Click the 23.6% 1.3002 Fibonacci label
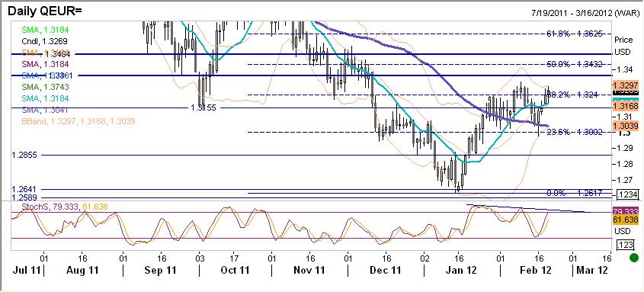The width and height of the screenshot is (644, 292). [x=574, y=132]
